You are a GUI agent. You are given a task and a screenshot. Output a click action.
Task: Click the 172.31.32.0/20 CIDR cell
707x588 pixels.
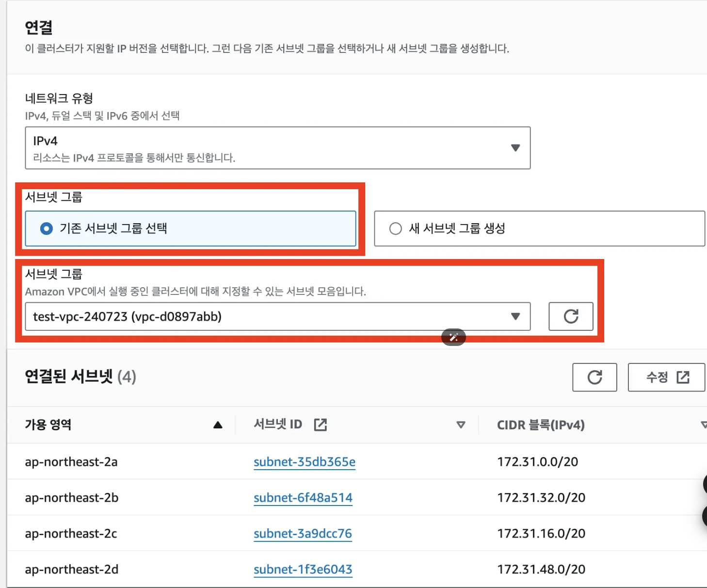tap(541, 498)
